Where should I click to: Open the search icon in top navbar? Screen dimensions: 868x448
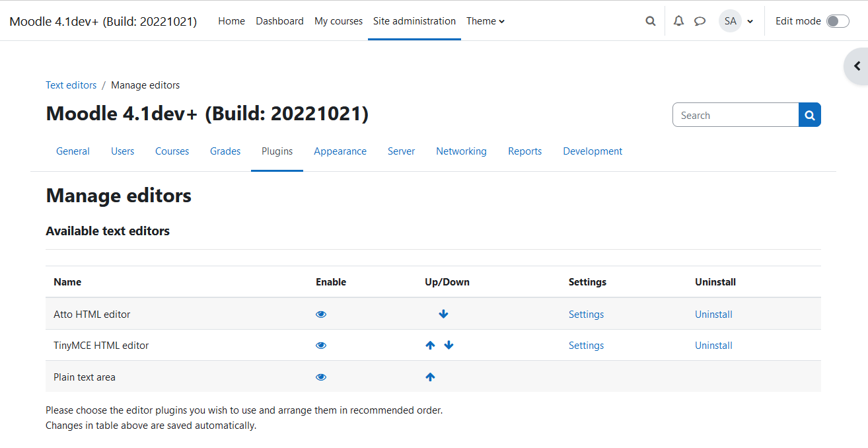(x=651, y=21)
